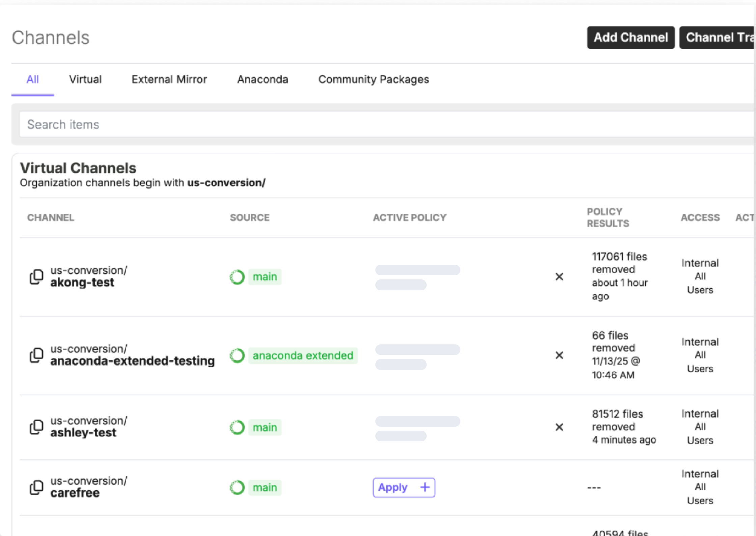This screenshot has height=536, width=756.
Task: Click the main source tag for carefree
Action: pyautogui.click(x=265, y=487)
